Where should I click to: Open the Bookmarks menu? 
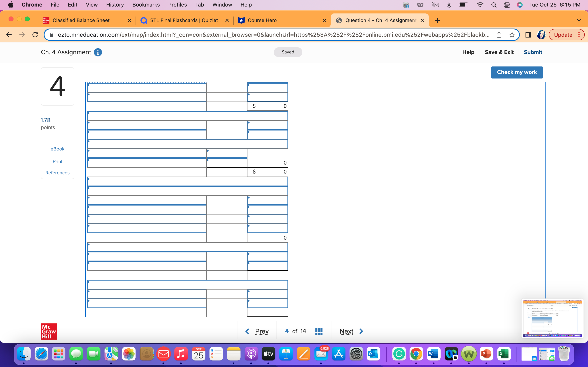pos(146,5)
